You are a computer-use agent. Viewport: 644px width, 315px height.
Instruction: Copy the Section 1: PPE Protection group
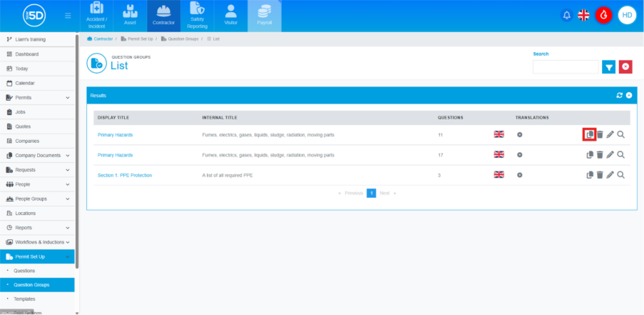coord(590,175)
